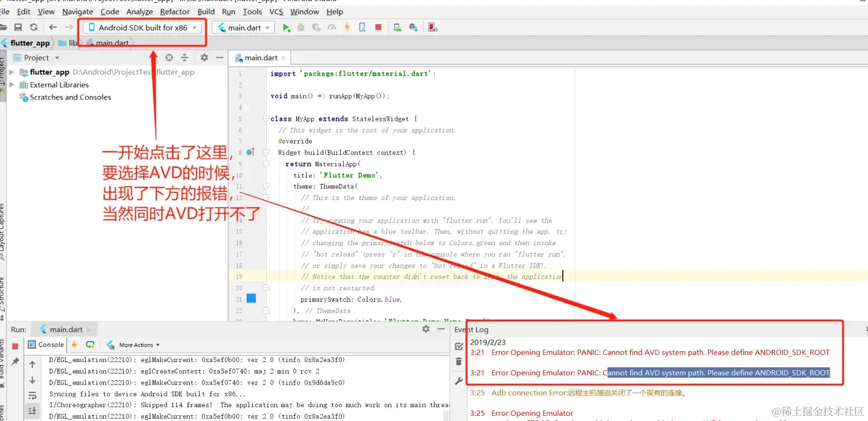
Task: Switch to the Console tab
Action: pos(46,345)
